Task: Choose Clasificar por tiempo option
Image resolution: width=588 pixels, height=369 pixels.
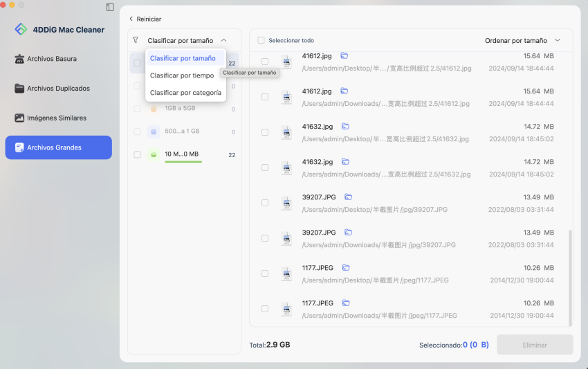Action: tap(182, 75)
